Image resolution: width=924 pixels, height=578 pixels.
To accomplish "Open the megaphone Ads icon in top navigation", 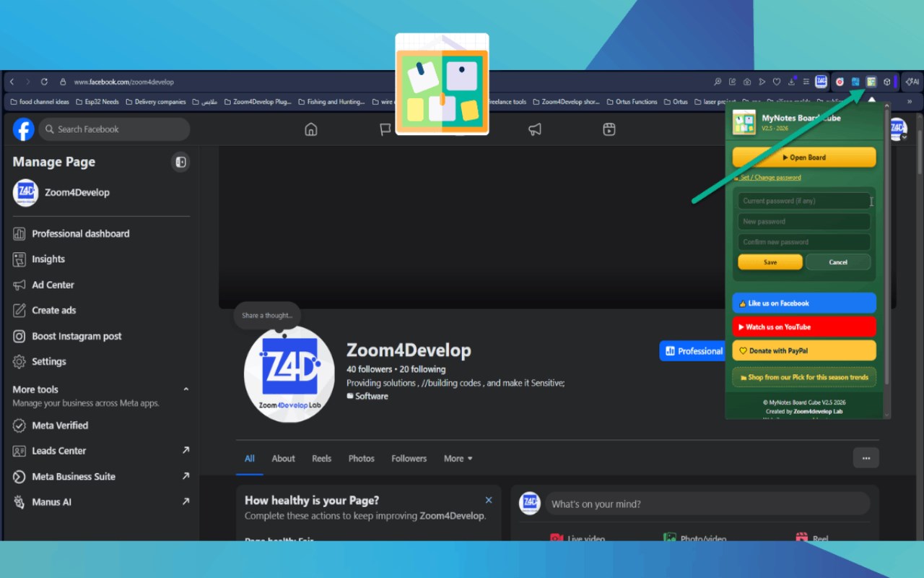I will click(535, 129).
